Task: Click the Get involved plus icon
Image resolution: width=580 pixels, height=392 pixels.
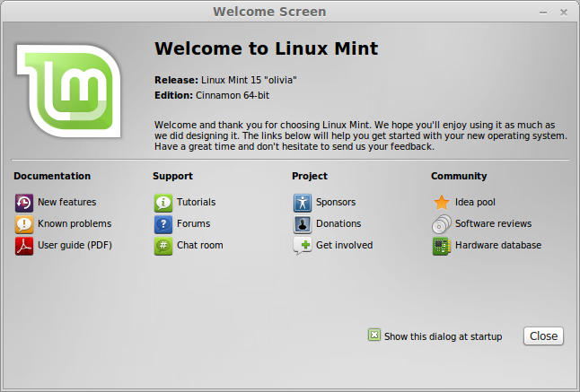Action: [302, 246]
